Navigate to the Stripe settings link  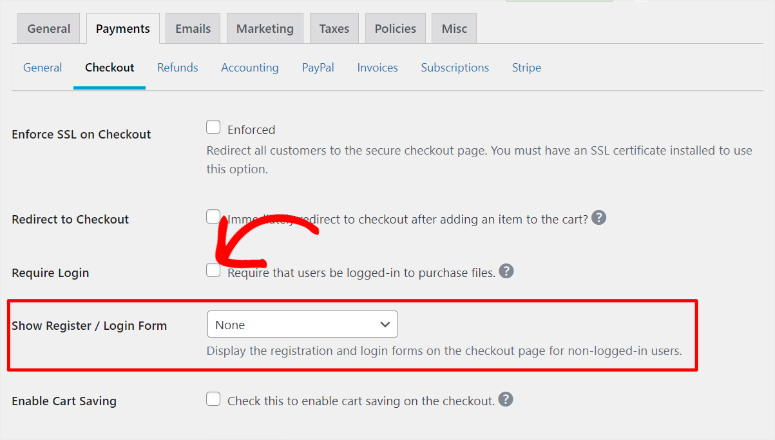pyautogui.click(x=526, y=68)
